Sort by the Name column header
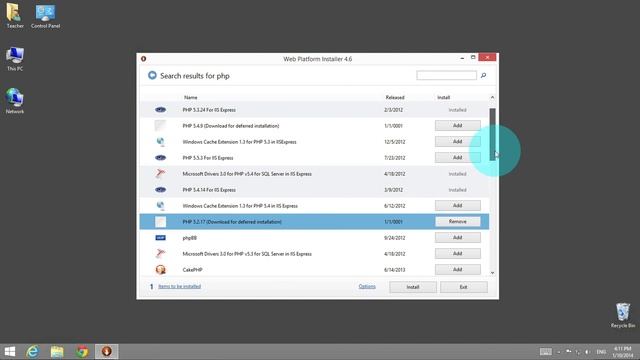Screen dimensions: 640x360 tap(191, 97)
